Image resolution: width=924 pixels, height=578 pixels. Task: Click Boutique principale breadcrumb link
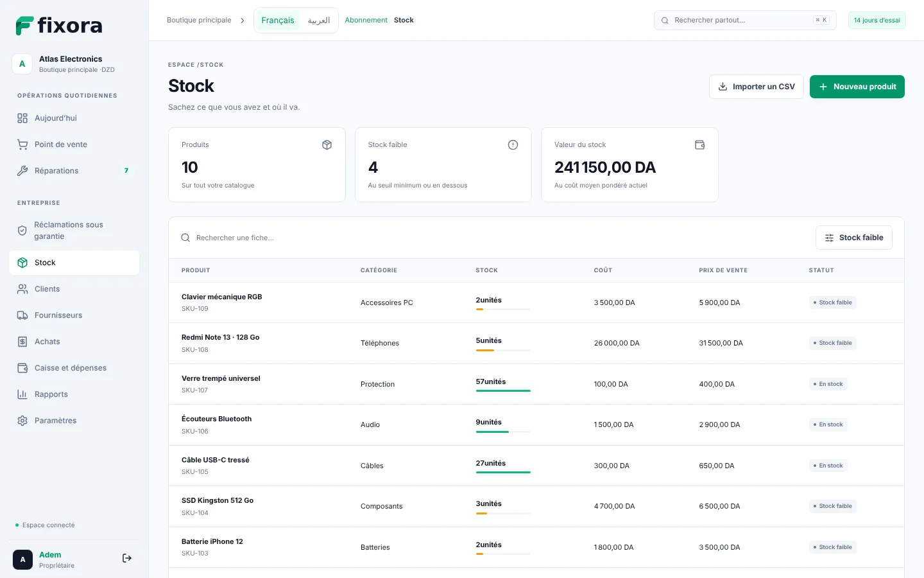click(199, 21)
